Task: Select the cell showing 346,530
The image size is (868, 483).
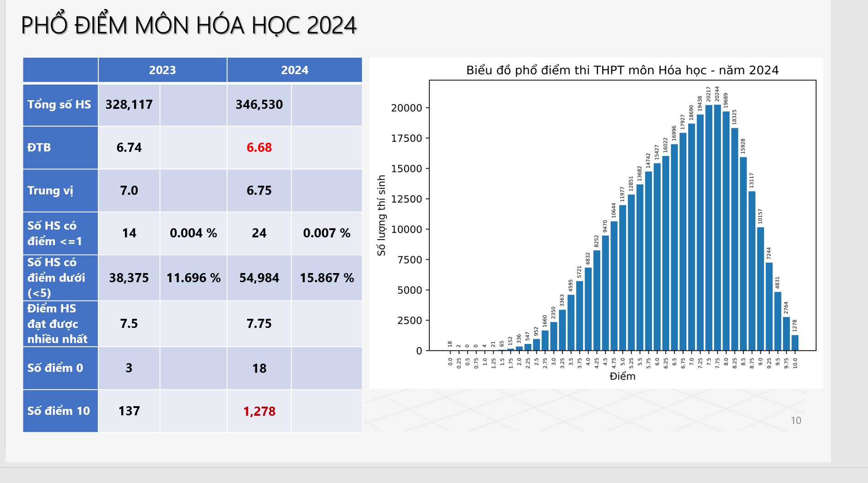Action: [x=259, y=105]
